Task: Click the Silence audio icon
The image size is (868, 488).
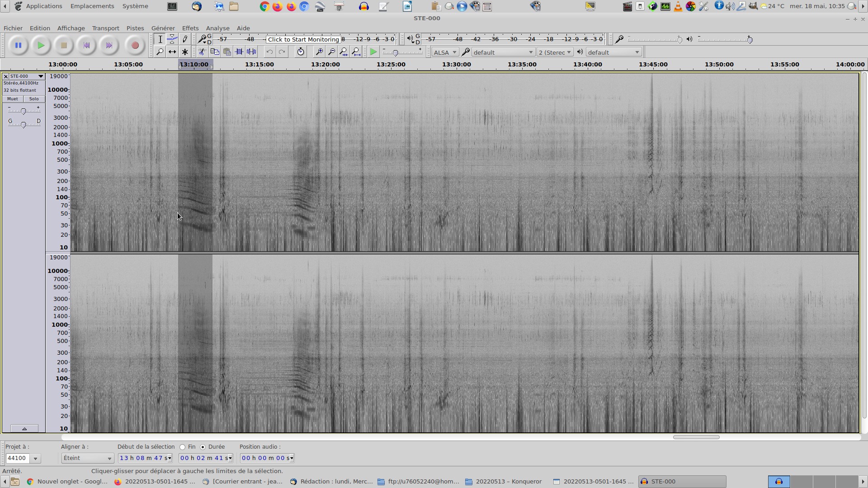Action: 251,52
